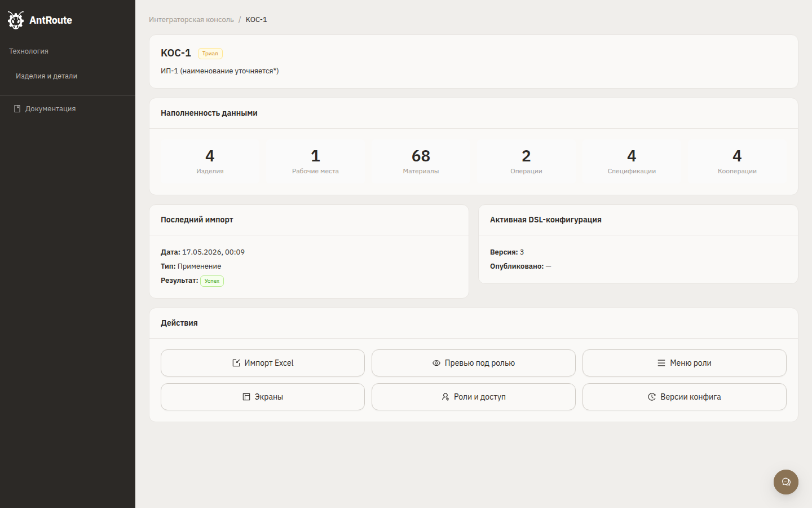Click the Активная DSL-конфигурация heading
Viewport: 812px width, 508px height.
coord(546,220)
